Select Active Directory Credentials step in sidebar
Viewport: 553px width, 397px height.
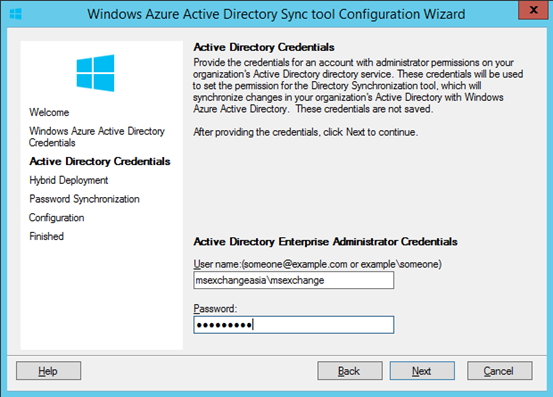100,161
